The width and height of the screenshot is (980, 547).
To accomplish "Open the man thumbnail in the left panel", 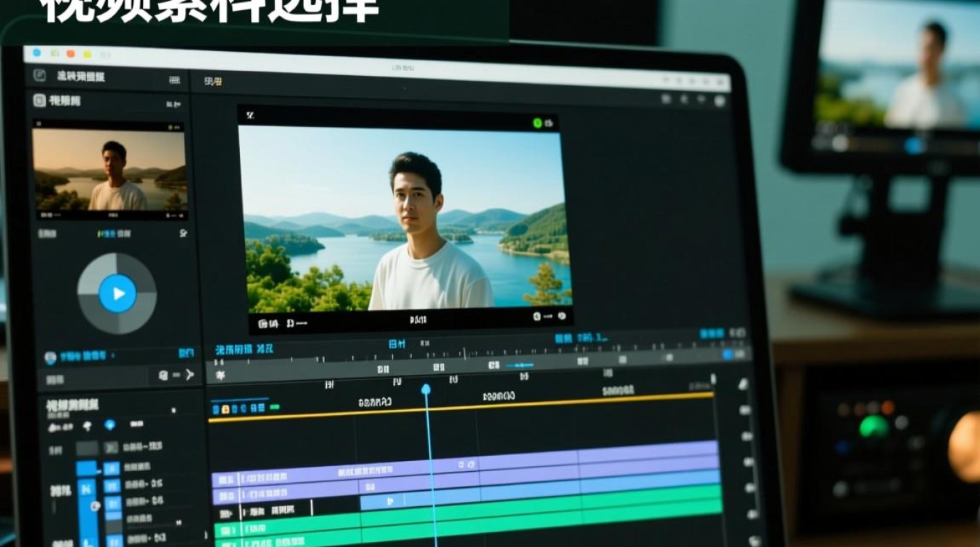I will pos(109,170).
